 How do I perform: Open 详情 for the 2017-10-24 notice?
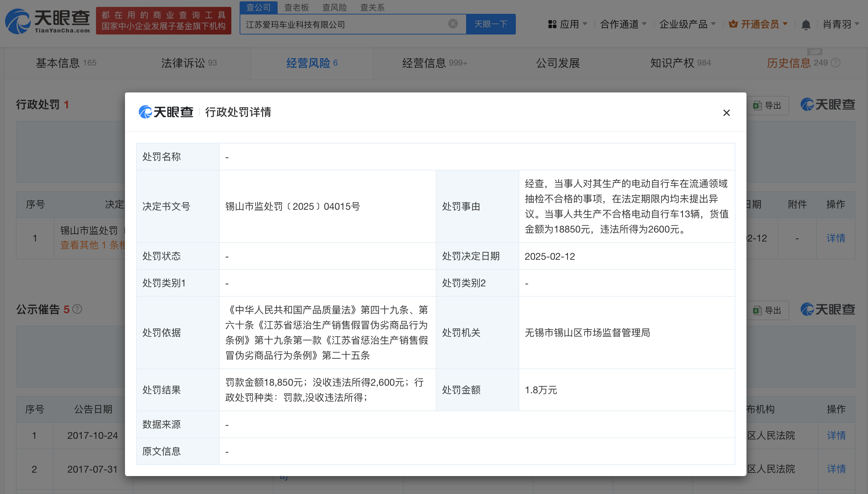pyautogui.click(x=836, y=435)
